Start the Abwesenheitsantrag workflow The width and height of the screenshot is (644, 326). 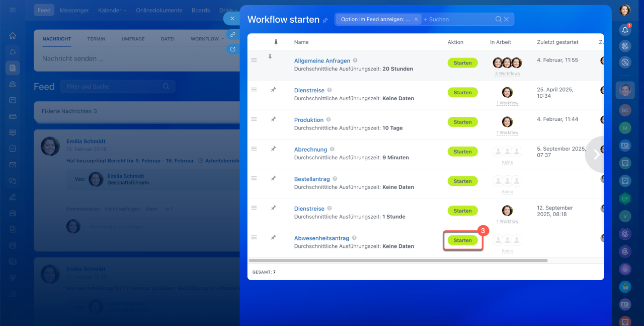coord(463,240)
